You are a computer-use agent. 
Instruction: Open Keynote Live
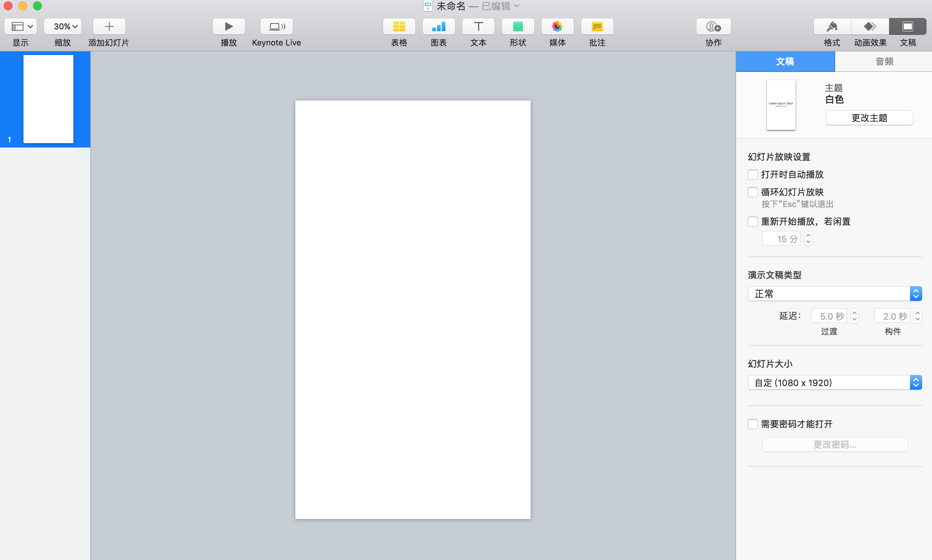(x=277, y=26)
